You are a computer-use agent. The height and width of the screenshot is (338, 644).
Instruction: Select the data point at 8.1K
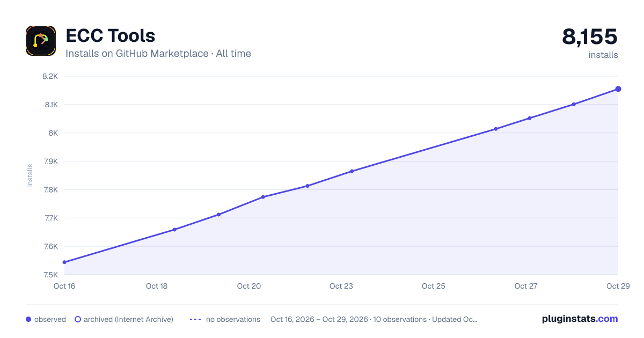click(x=574, y=104)
